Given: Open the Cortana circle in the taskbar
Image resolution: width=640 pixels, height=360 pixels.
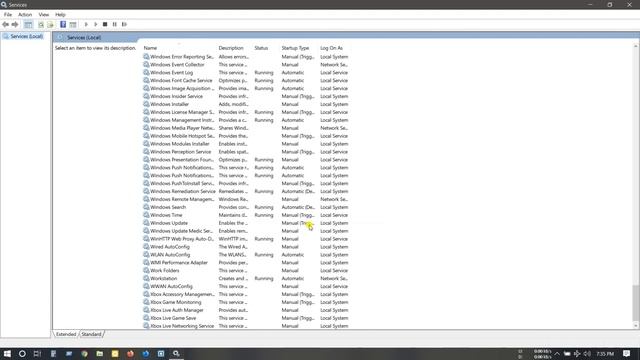Looking at the screenshot, I should tap(22, 353).
